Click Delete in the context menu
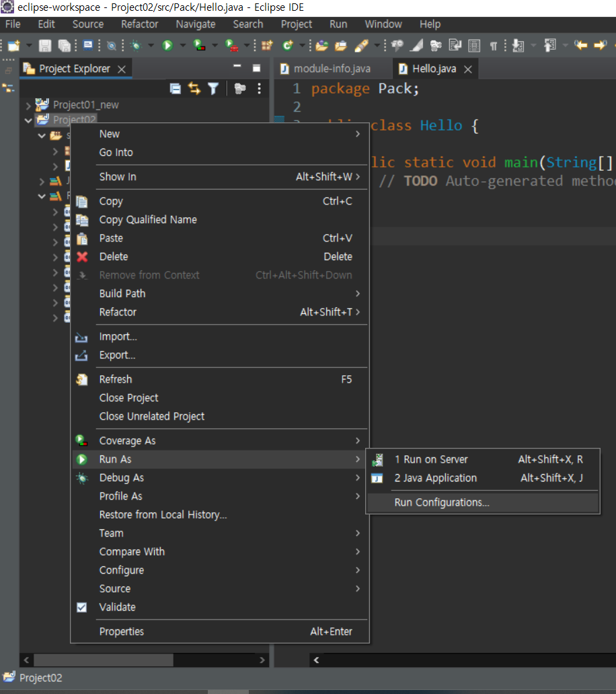Image resolution: width=616 pixels, height=694 pixels. pos(220,257)
